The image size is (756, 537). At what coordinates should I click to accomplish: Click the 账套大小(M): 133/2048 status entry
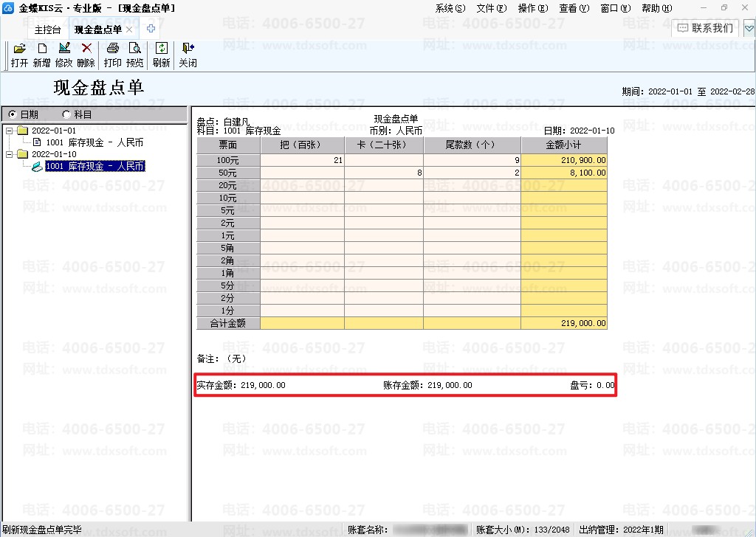[x=523, y=530]
